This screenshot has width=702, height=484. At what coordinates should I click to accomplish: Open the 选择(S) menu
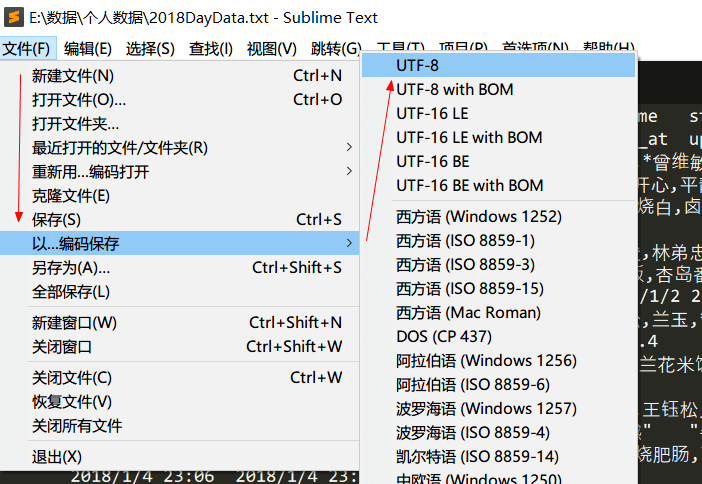(150, 48)
